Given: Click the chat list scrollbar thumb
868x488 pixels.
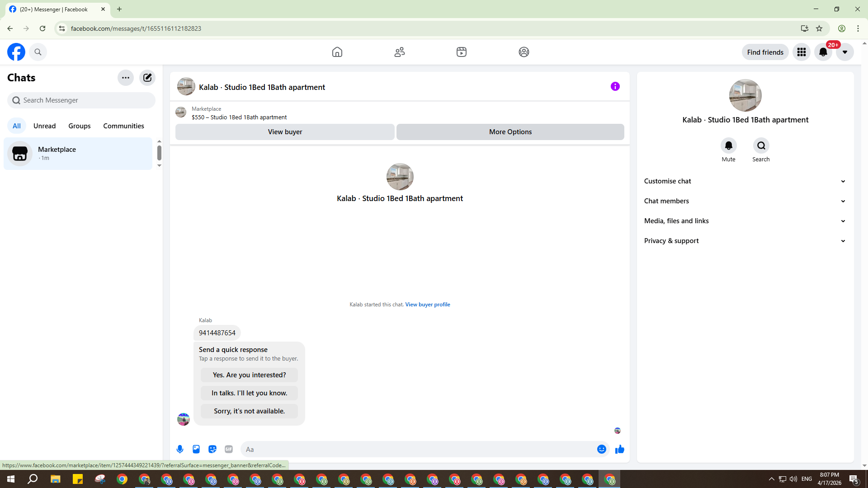Looking at the screenshot, I should tap(159, 153).
